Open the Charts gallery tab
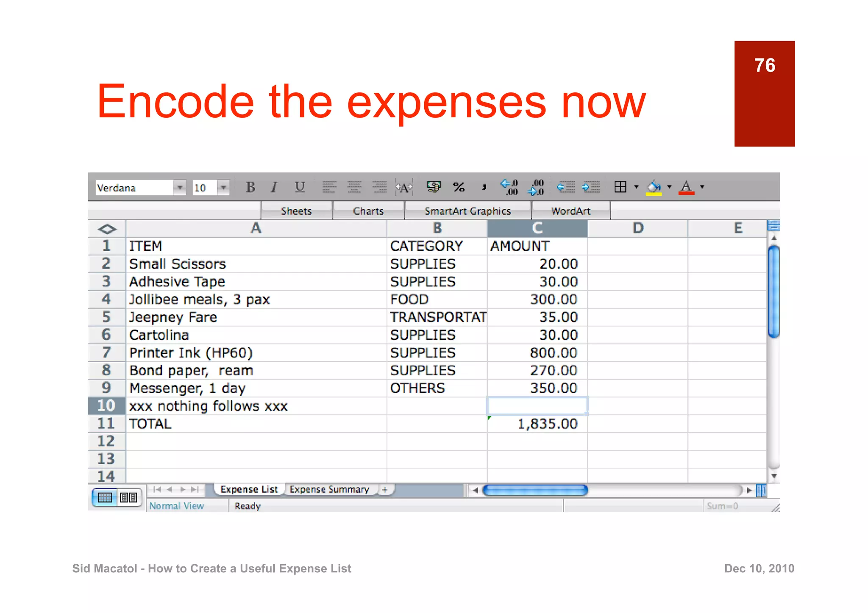The image size is (868, 613). [368, 211]
